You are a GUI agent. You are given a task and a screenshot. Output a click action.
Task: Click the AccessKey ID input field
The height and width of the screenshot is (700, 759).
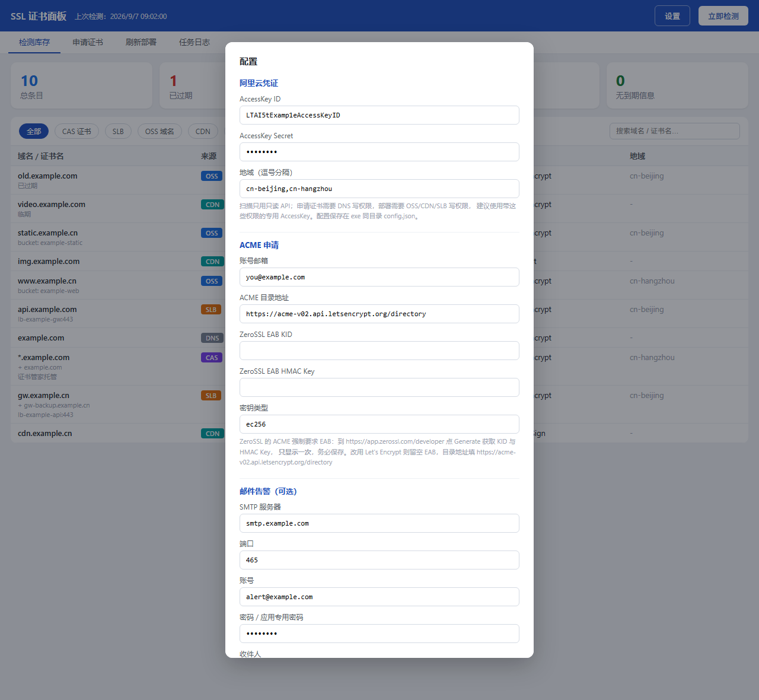(379, 115)
